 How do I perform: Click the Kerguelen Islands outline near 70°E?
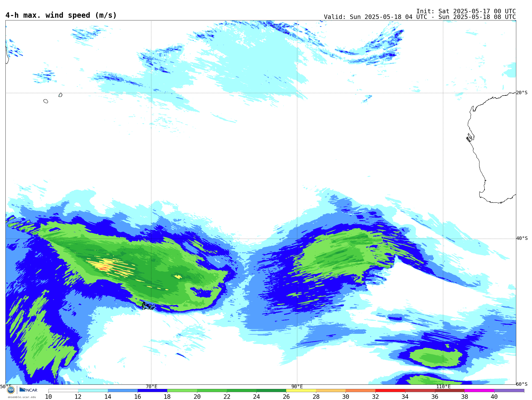tap(148, 306)
